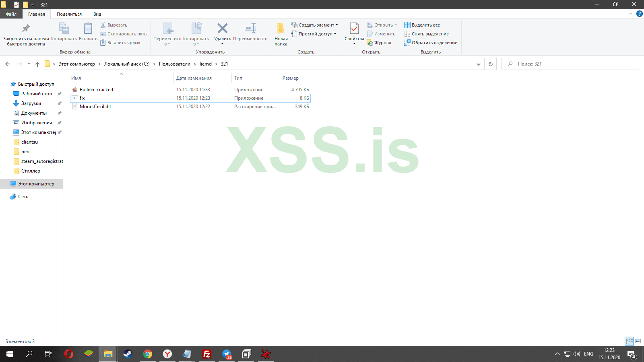The height and width of the screenshot is (362, 644).
Task: Open the Журнал history button
Action: click(x=379, y=43)
